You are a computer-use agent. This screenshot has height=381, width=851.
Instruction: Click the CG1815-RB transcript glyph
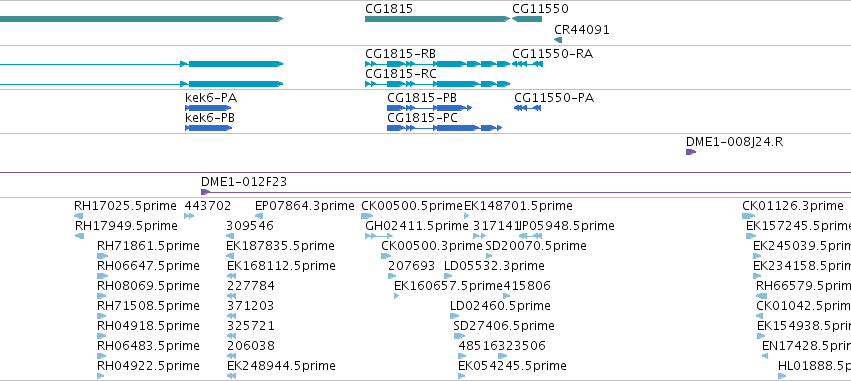click(x=437, y=64)
